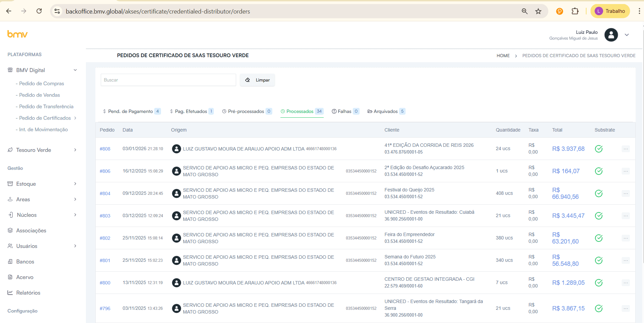Click the user avatar icon
The image size is (644, 323).
tap(611, 35)
